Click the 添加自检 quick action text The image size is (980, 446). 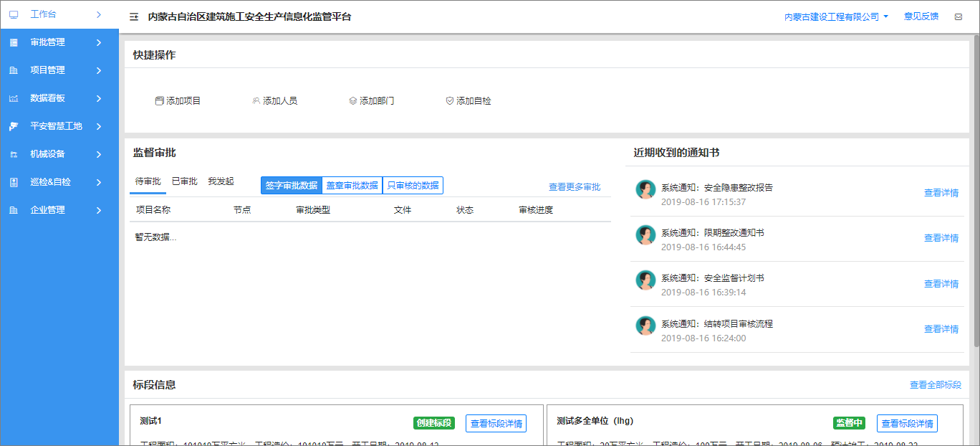click(474, 101)
